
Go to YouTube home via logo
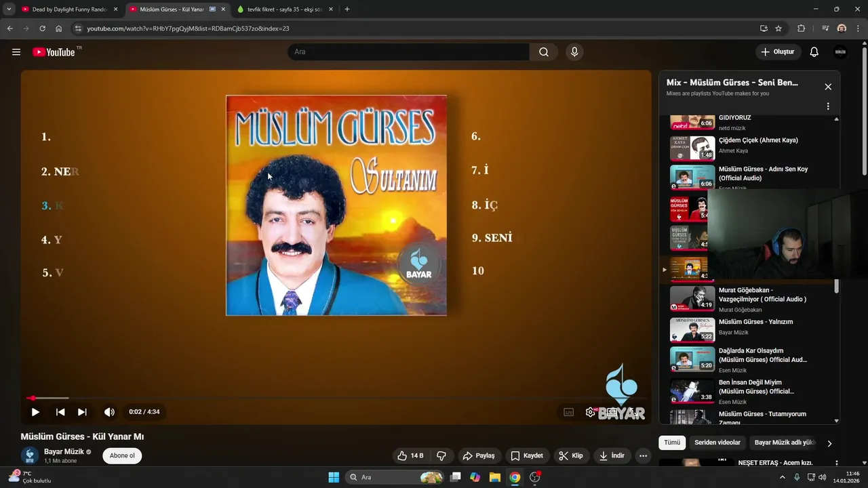[x=54, y=52]
